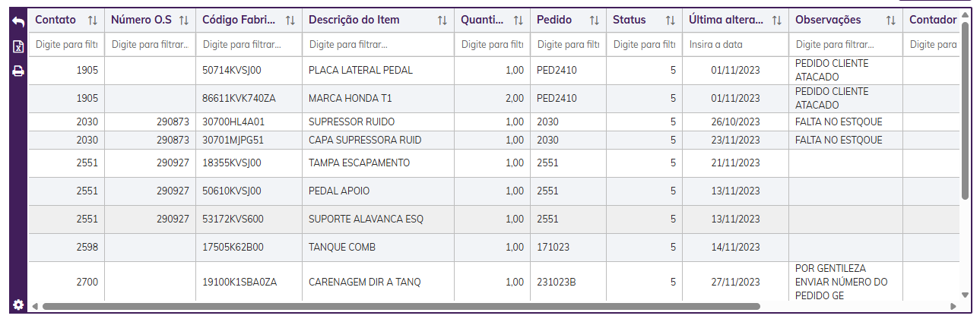Click the Última alteração date filter field
The image size is (980, 322).
734,45
